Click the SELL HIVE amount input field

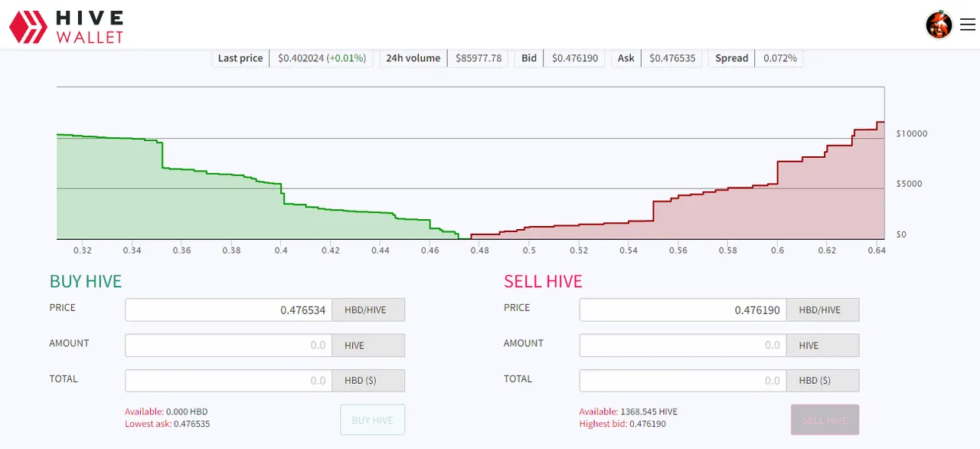(x=683, y=346)
